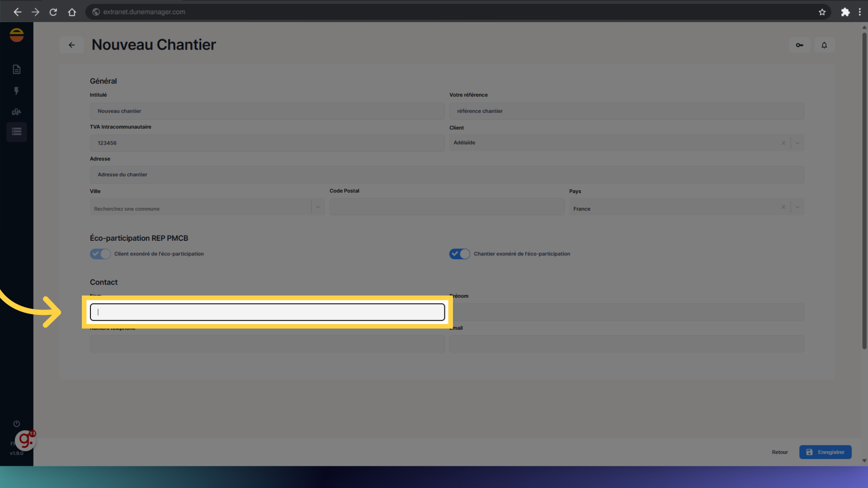This screenshot has height=488, width=868.
Task: Select the stacked list sidebar icon
Action: coord(17,132)
